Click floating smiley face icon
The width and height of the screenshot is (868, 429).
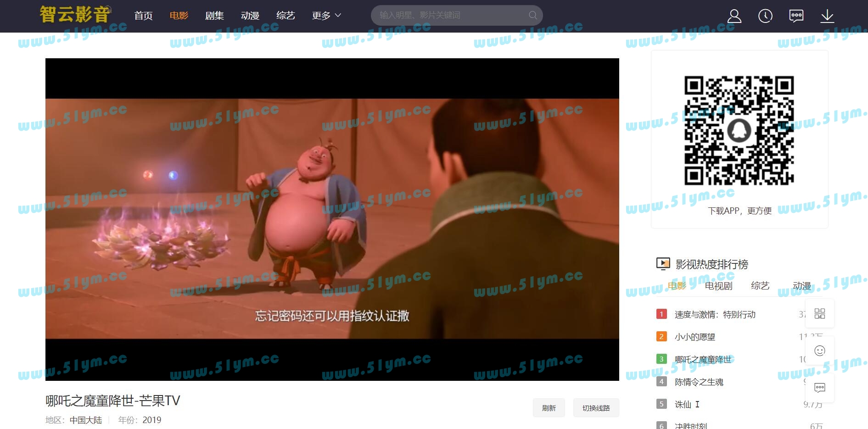click(820, 351)
